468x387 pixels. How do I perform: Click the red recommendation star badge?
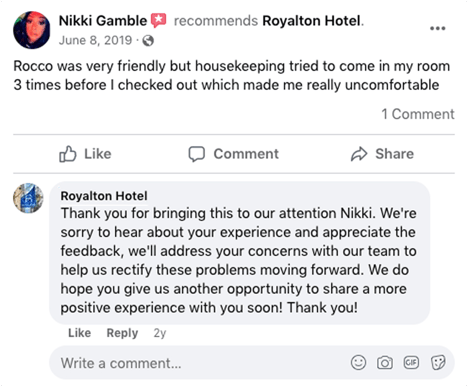tap(159, 20)
